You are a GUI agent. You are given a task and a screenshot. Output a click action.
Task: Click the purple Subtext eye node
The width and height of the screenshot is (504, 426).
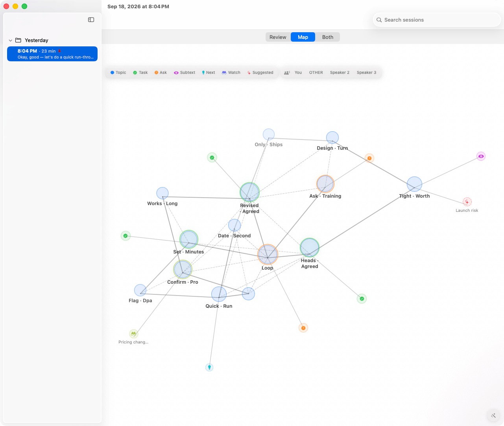pos(481,156)
